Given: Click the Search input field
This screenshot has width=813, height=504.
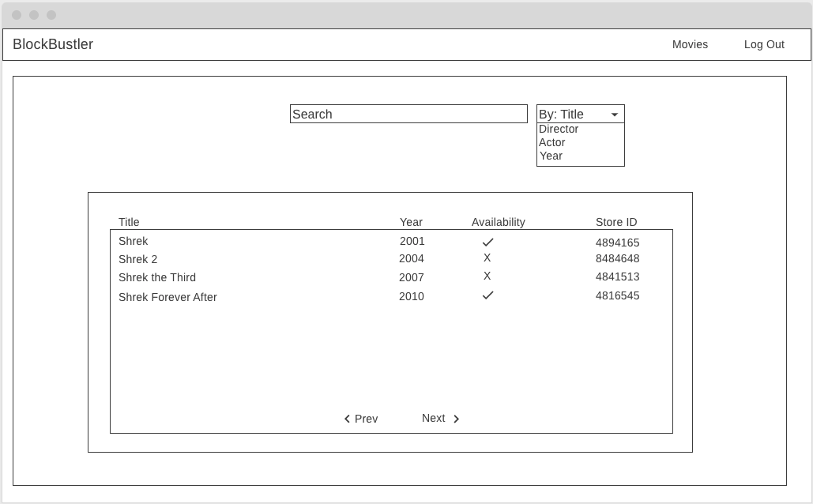Looking at the screenshot, I should coord(408,114).
